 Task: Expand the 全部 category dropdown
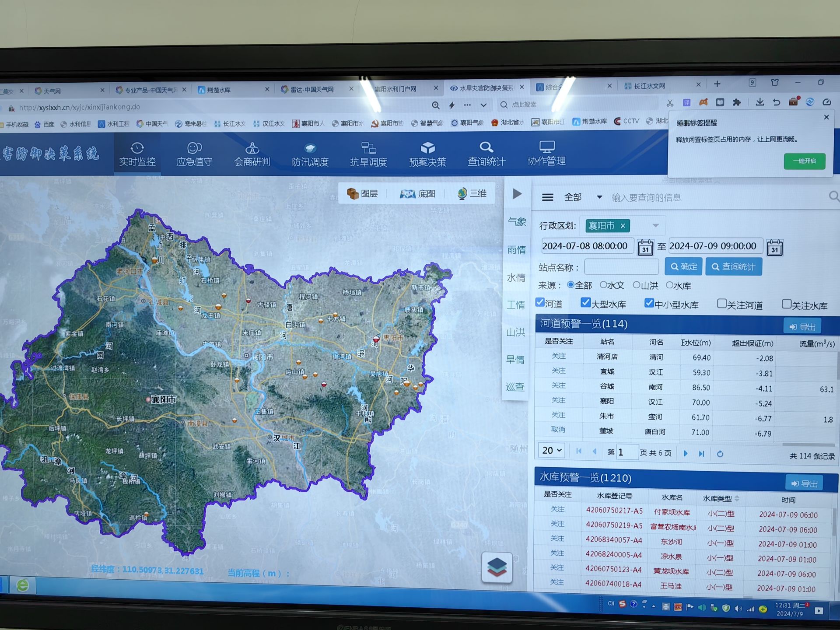pos(599,197)
